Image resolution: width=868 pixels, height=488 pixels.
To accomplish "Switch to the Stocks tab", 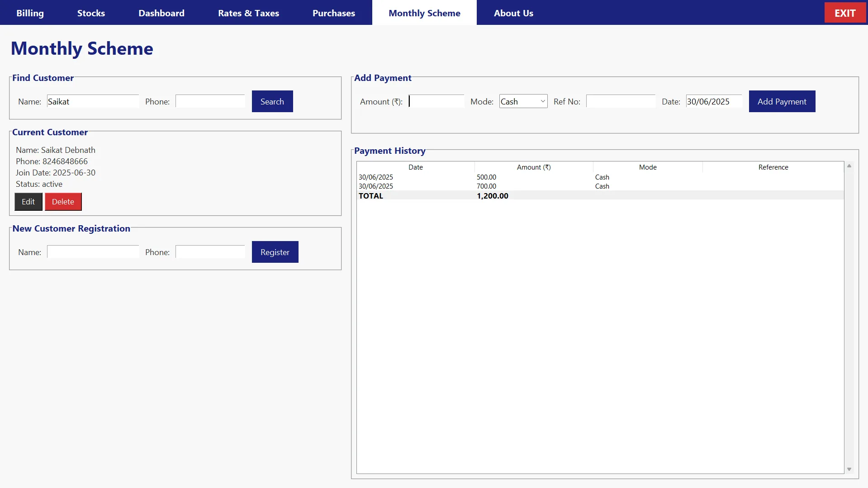I will (x=91, y=13).
